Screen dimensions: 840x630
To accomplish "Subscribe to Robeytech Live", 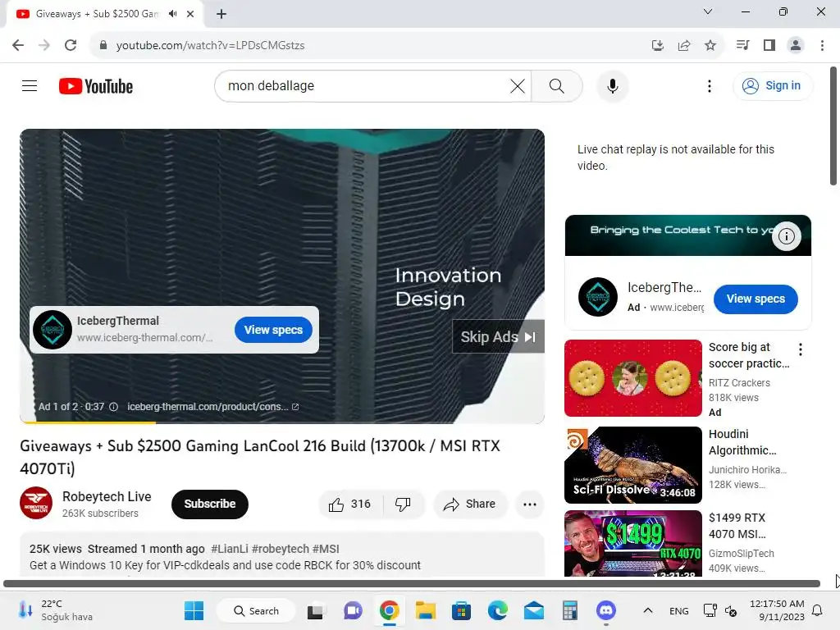I will coord(209,504).
